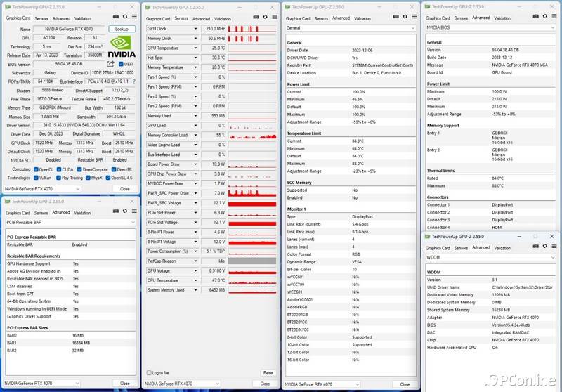Click the NVIDIA logo image
Screen dimensions: 562x392
pyautogui.click(x=122, y=46)
